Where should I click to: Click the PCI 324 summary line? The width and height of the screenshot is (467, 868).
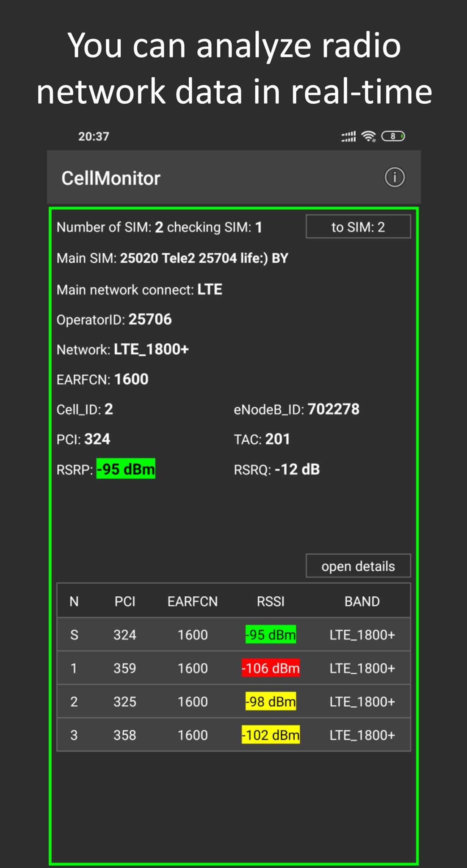(x=83, y=439)
